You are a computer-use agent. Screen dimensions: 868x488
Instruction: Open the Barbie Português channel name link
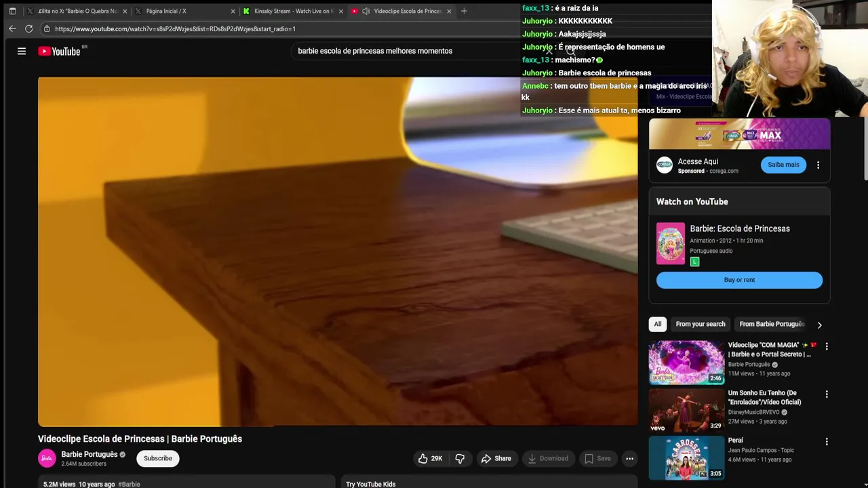pos(90,454)
